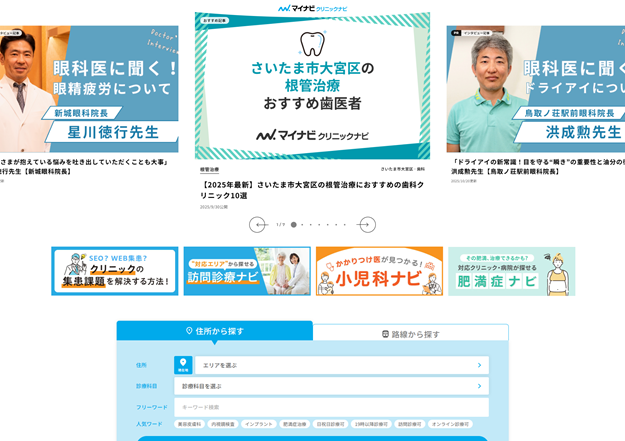Click the フリーワード label

tap(151, 407)
